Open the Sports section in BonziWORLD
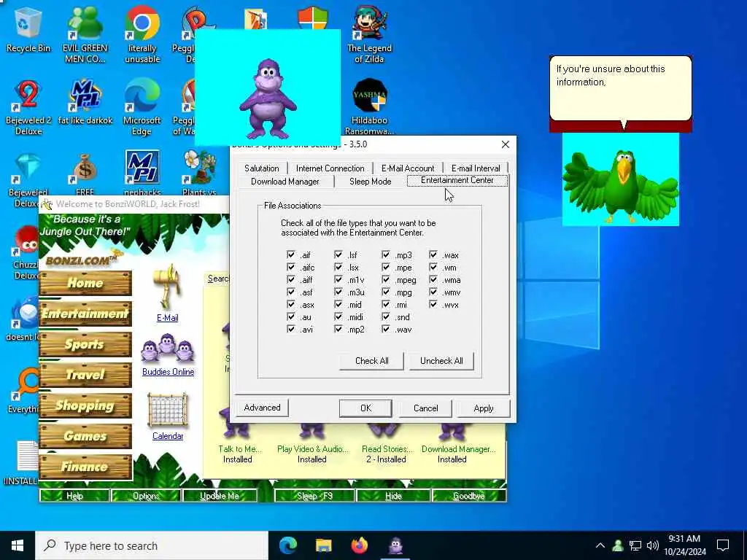 85,344
